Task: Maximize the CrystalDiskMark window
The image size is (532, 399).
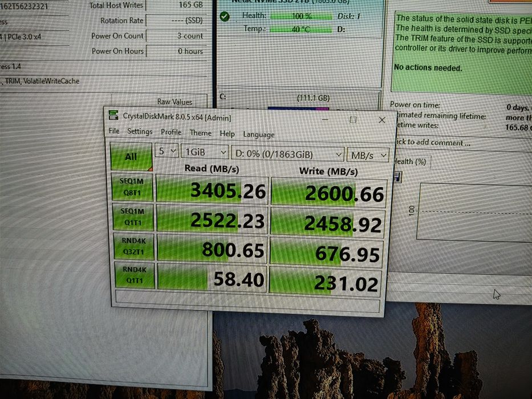Action: pos(353,120)
